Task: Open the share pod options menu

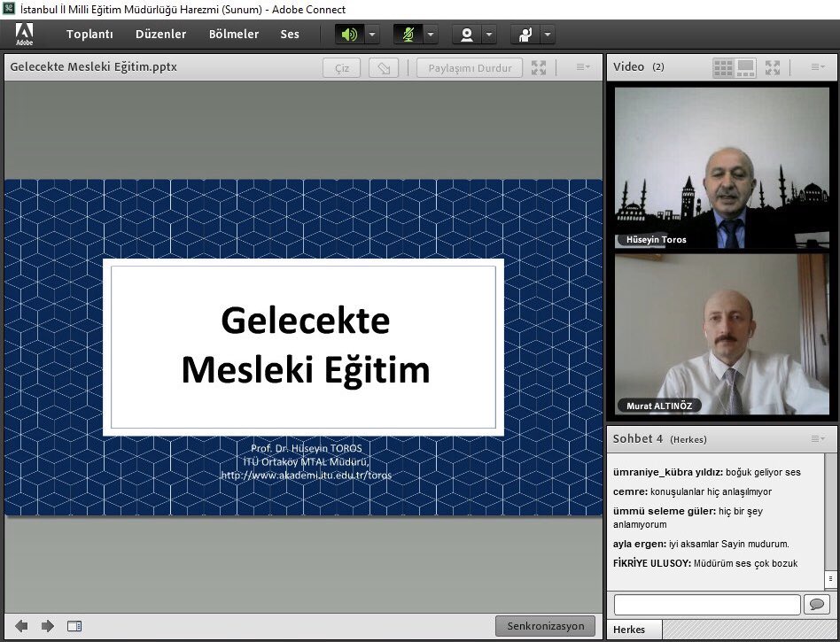Action: [x=583, y=67]
